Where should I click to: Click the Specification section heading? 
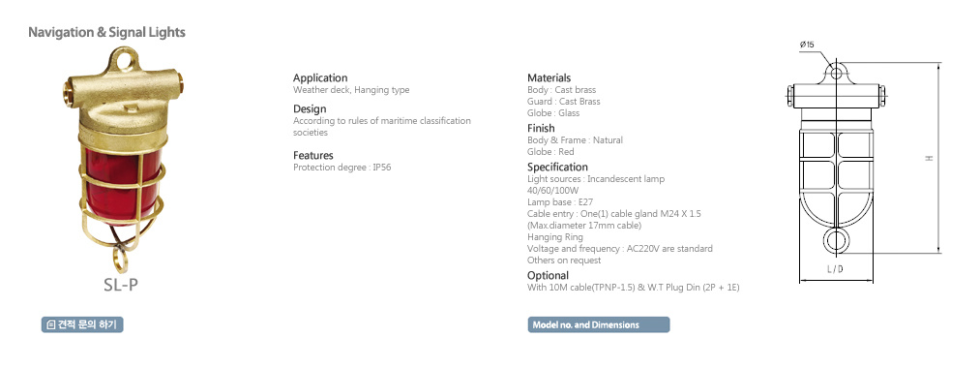(557, 168)
